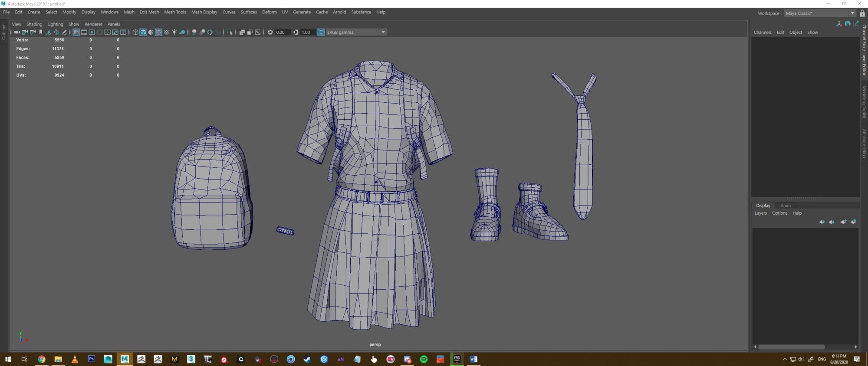Screen dimensions: 868x366
Task: Click the use all lights icon
Action: pyautogui.click(x=174, y=32)
